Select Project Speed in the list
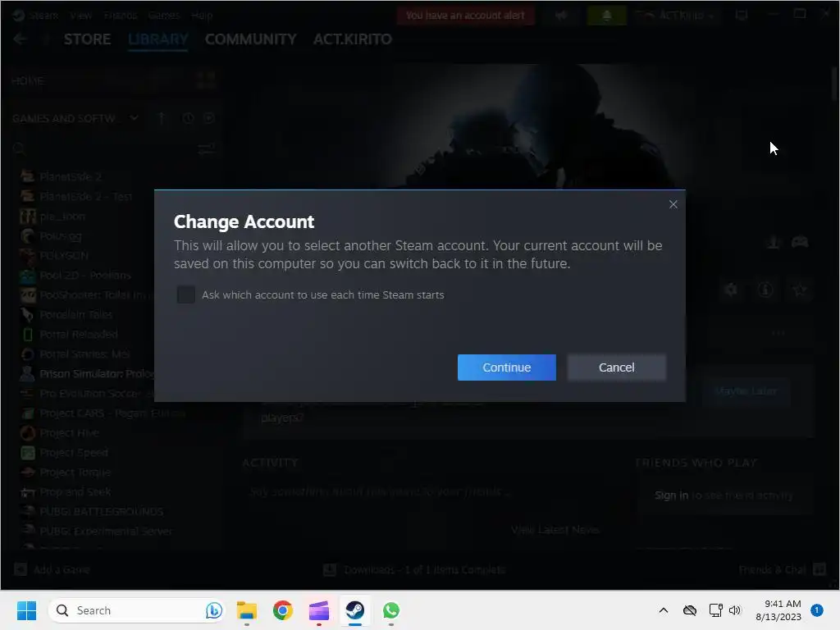Viewport: 840px width, 630px height. (74, 453)
